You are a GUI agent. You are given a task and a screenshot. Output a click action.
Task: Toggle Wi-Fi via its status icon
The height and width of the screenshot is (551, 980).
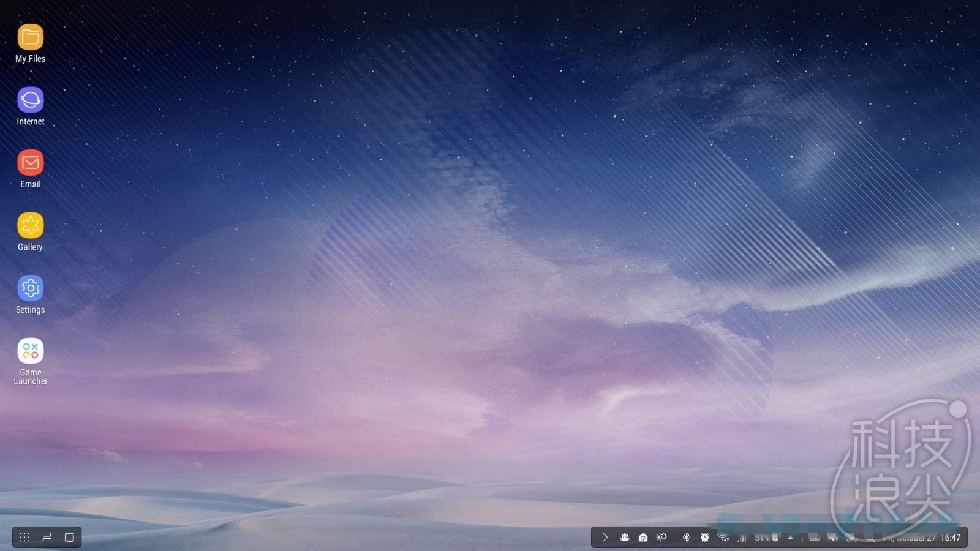723,537
